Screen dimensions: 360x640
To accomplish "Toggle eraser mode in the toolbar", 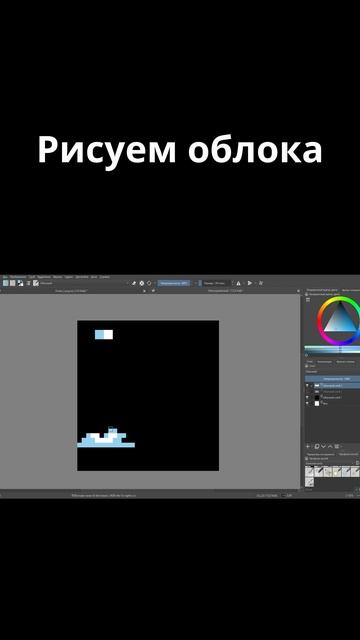I will [133, 283].
